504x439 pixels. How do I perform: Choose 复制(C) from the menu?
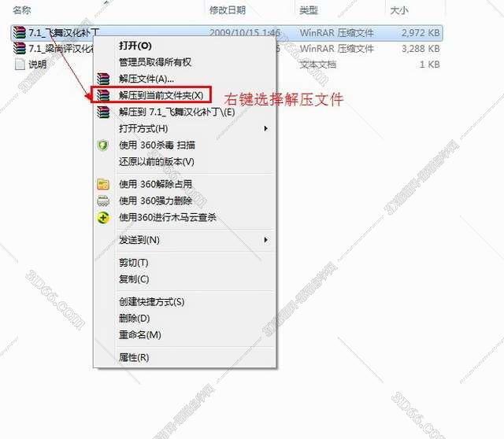(134, 279)
